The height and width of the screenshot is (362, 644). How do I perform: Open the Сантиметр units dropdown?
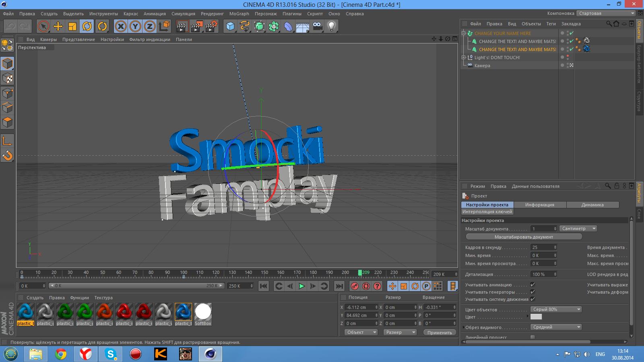point(578,228)
